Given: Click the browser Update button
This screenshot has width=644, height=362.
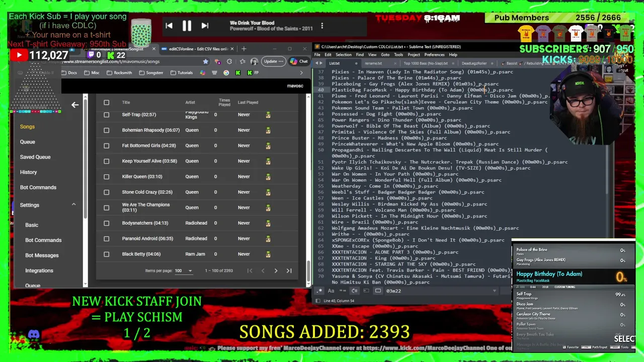Looking at the screenshot, I should (x=274, y=61).
